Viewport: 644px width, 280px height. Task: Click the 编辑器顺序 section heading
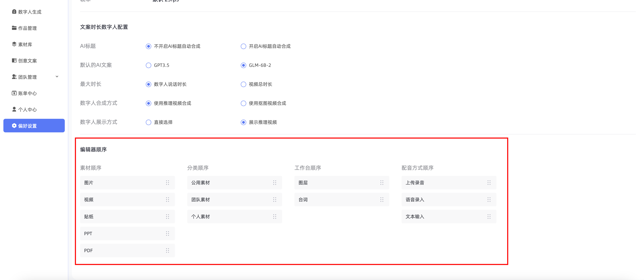(x=93, y=149)
